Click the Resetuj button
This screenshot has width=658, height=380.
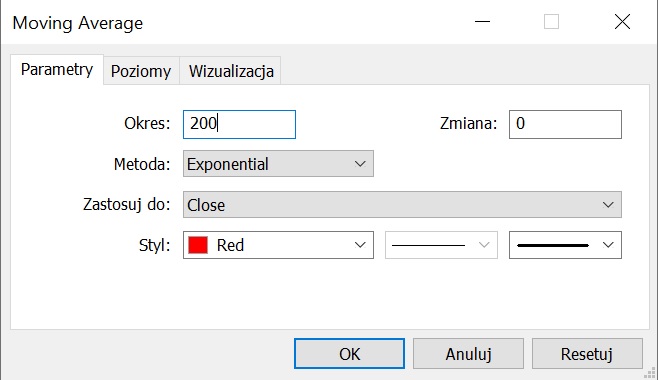click(587, 354)
